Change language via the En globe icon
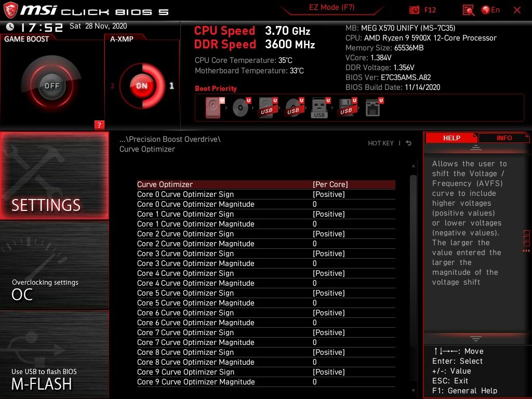The image size is (532, 399). tap(490, 10)
